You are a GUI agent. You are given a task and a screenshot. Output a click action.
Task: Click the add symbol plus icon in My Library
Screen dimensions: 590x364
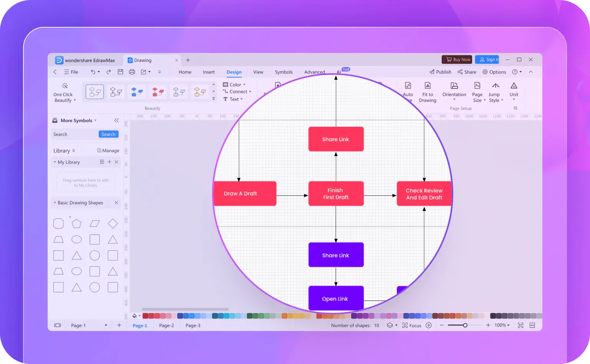pyautogui.click(x=109, y=162)
